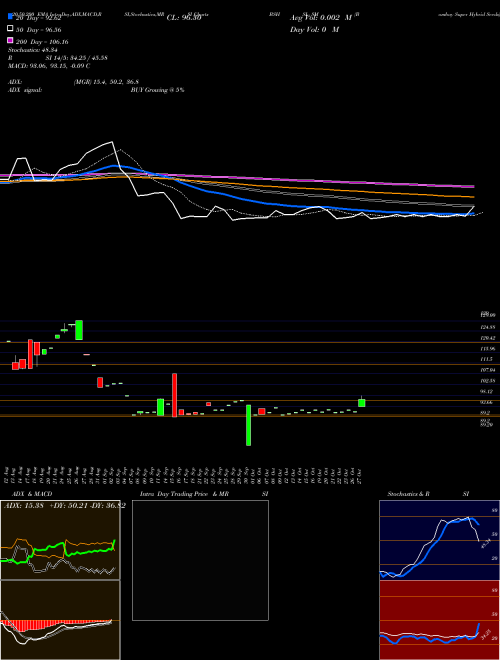The image size is (500, 660).
Task: Click the blue 20 Day legend swatch
Action: (x=11, y=16)
